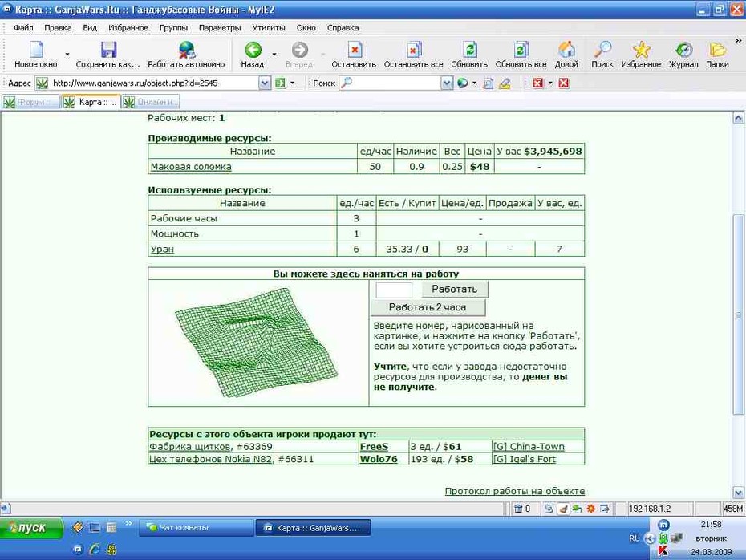This screenshot has height=560, width=746.
Task: Click the Остановить все icon
Action: point(413,50)
